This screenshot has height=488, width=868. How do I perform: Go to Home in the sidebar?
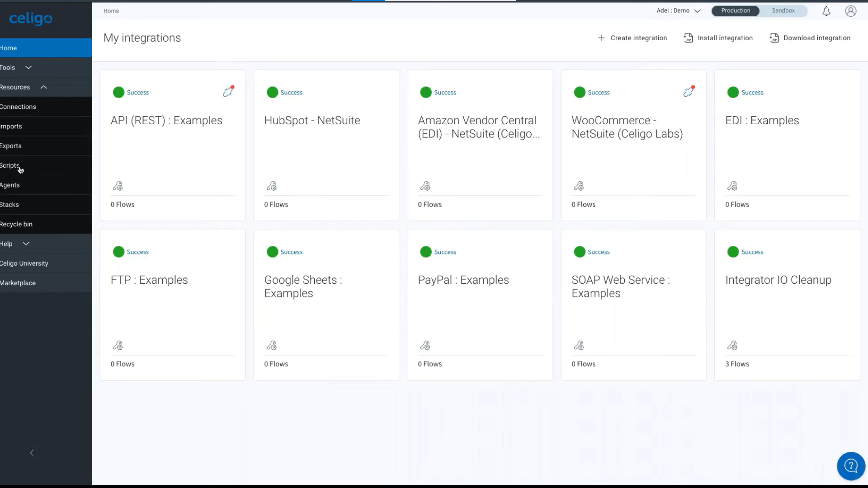coord(46,48)
